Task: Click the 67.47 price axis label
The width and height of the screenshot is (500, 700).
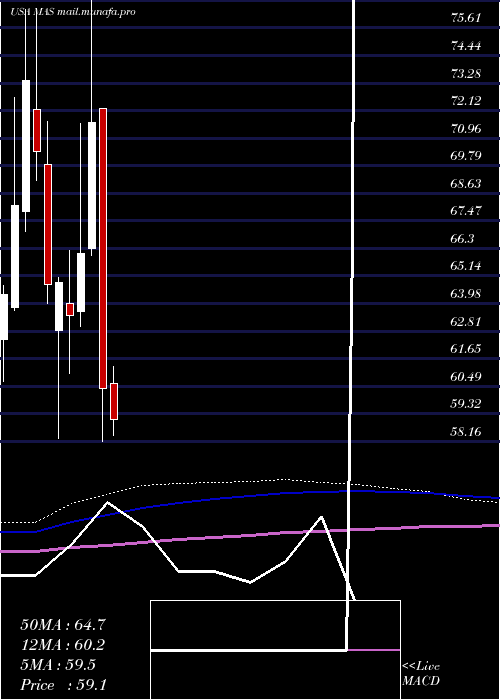Action: click(466, 211)
